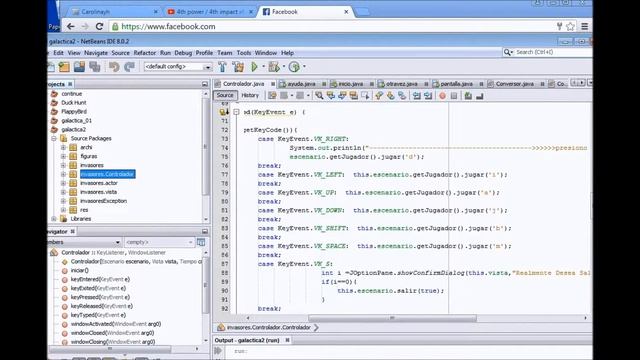
Task: Select the Facebook browser tab
Action: 305,12
